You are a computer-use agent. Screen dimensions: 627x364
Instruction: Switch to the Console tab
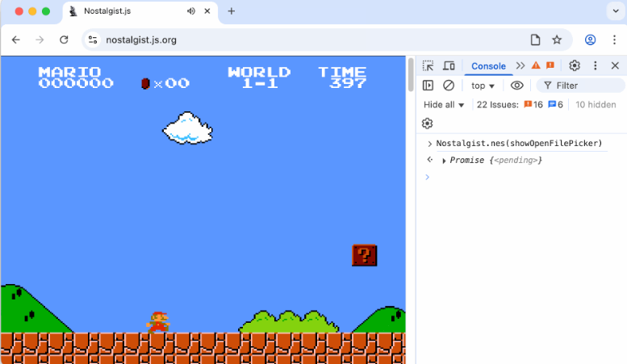488,66
